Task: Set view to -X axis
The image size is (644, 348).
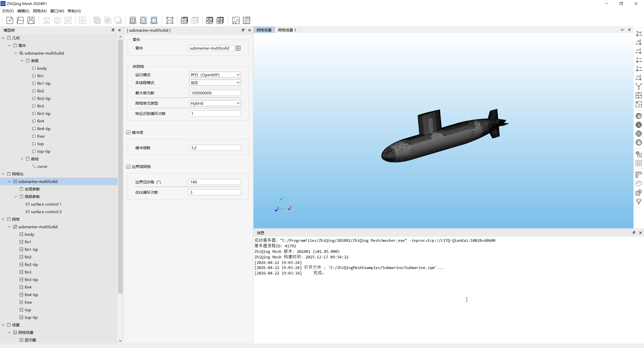Action: (x=639, y=69)
